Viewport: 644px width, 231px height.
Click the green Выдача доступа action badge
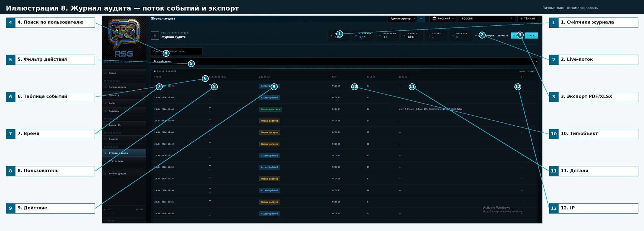[270, 109]
